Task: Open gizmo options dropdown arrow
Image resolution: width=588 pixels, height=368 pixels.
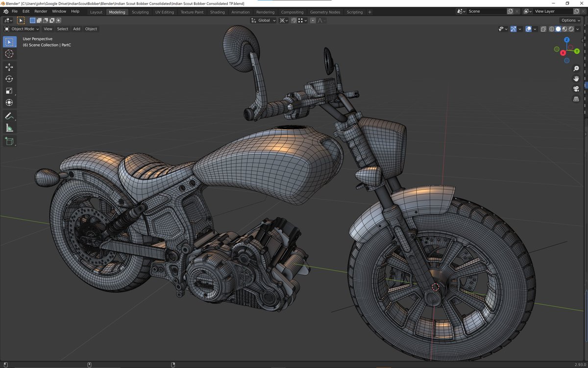Action: [520, 29]
